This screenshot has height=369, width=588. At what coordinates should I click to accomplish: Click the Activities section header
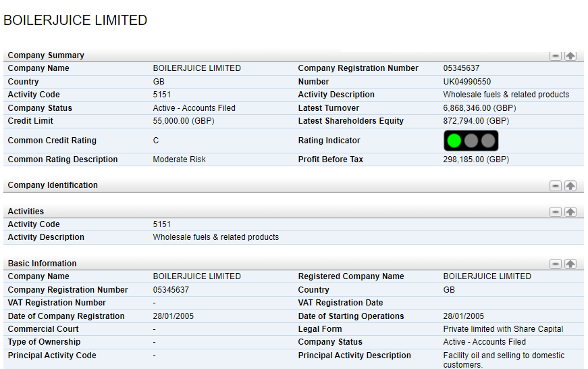pyautogui.click(x=294, y=212)
